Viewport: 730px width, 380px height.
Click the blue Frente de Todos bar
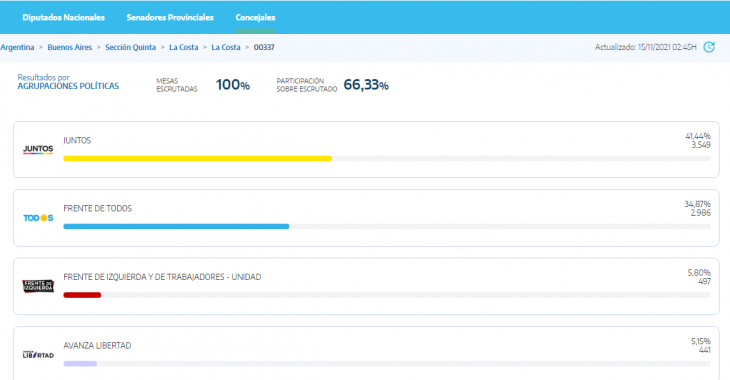(x=176, y=226)
